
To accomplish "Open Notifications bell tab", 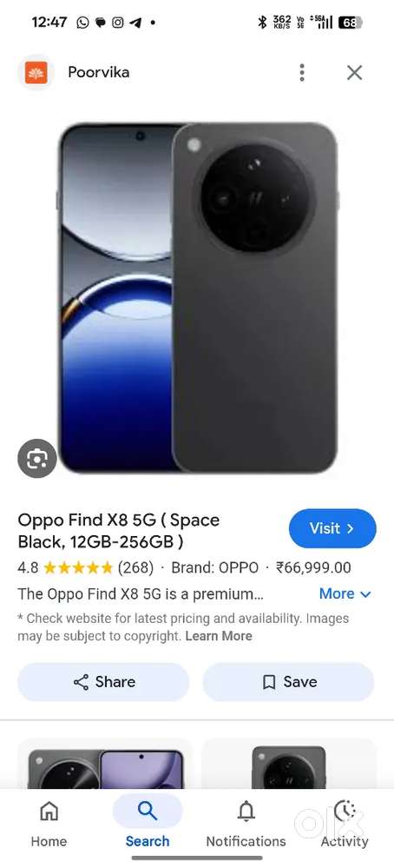I will point(246,824).
